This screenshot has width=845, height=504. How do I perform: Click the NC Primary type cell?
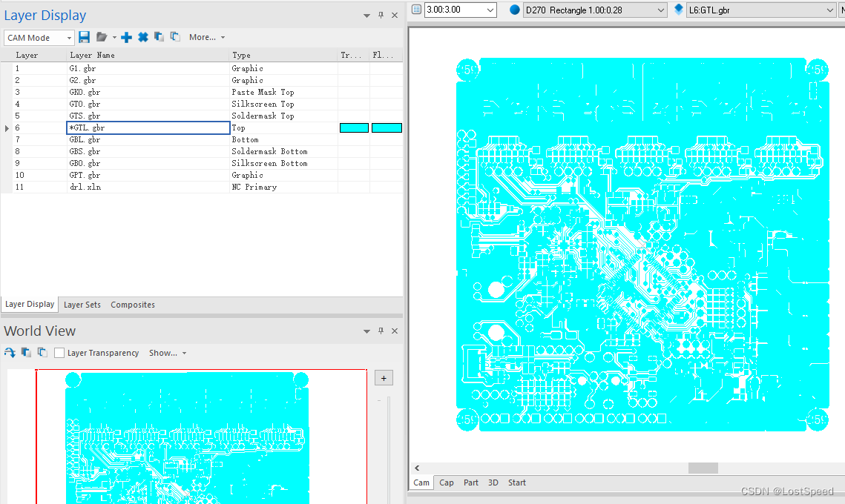point(284,187)
